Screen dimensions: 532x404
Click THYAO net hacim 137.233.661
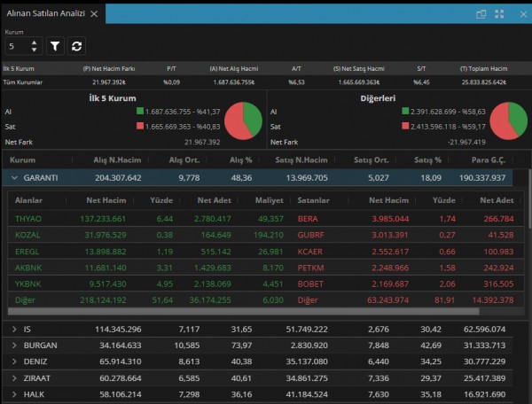click(103, 219)
